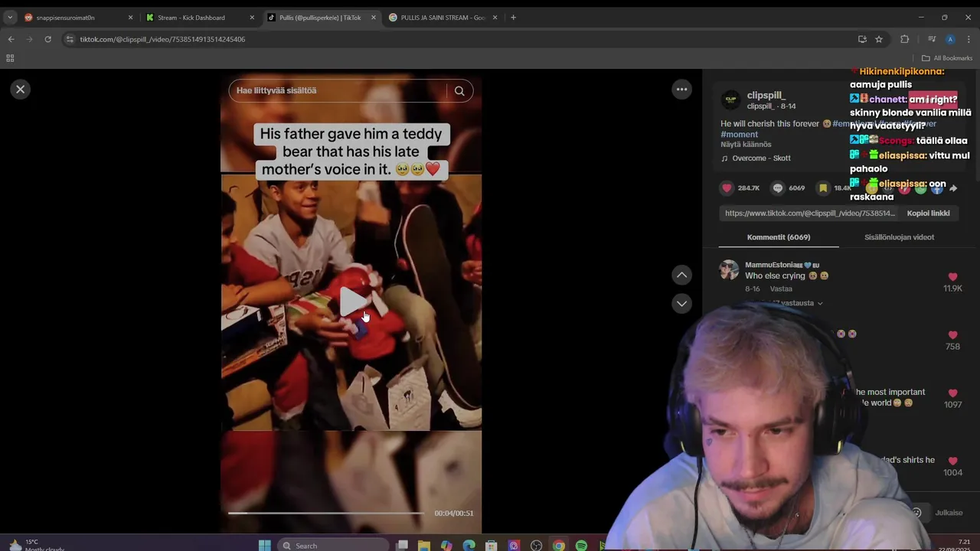Open File Explorer from the taskbar
Viewport: 980px width, 551px height.
tap(423, 545)
